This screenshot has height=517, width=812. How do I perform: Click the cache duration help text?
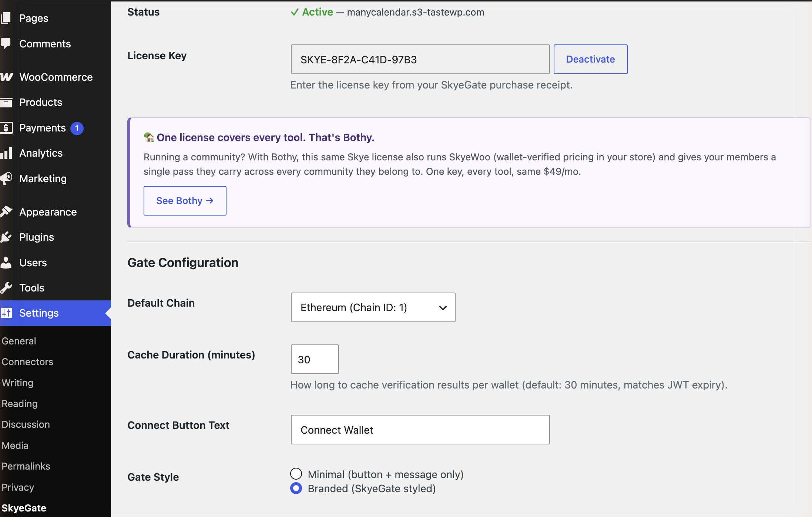(x=509, y=385)
